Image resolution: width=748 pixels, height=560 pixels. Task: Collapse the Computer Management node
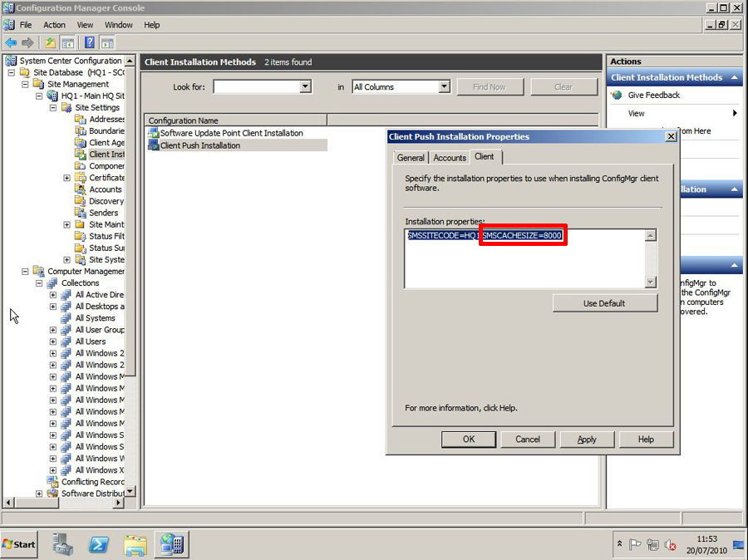coord(25,272)
